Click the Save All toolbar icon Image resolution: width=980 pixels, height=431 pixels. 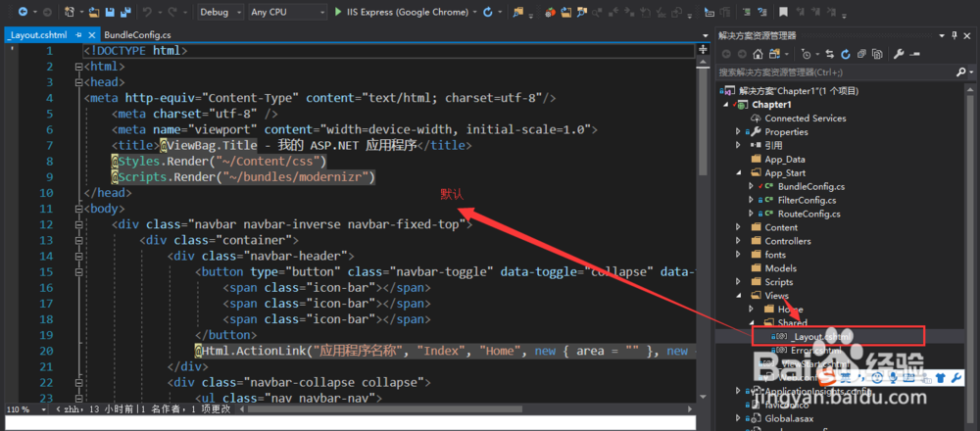[x=125, y=12]
